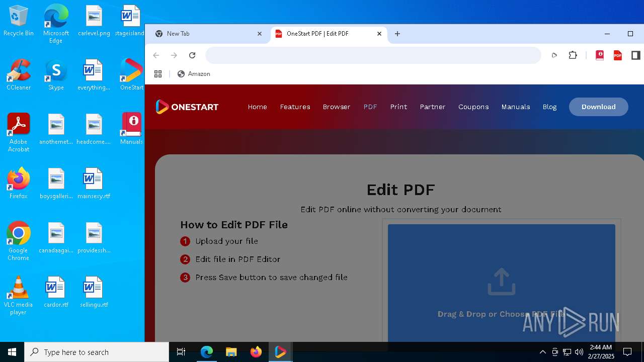The width and height of the screenshot is (644, 362).
Task: Click the red Manuals extension icon
Action: point(600,55)
